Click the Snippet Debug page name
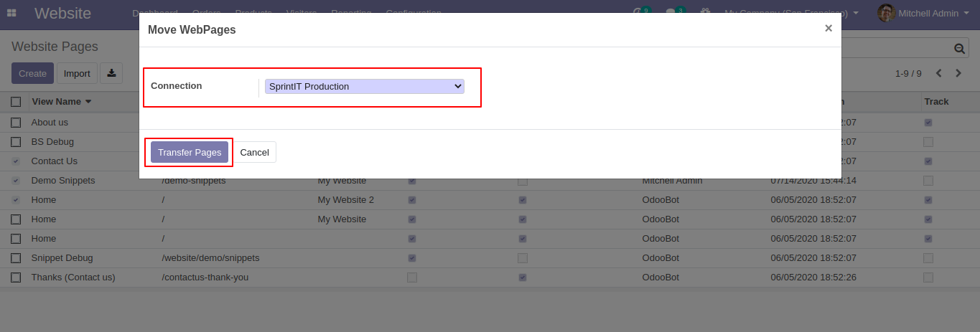980x332 pixels. coord(62,258)
